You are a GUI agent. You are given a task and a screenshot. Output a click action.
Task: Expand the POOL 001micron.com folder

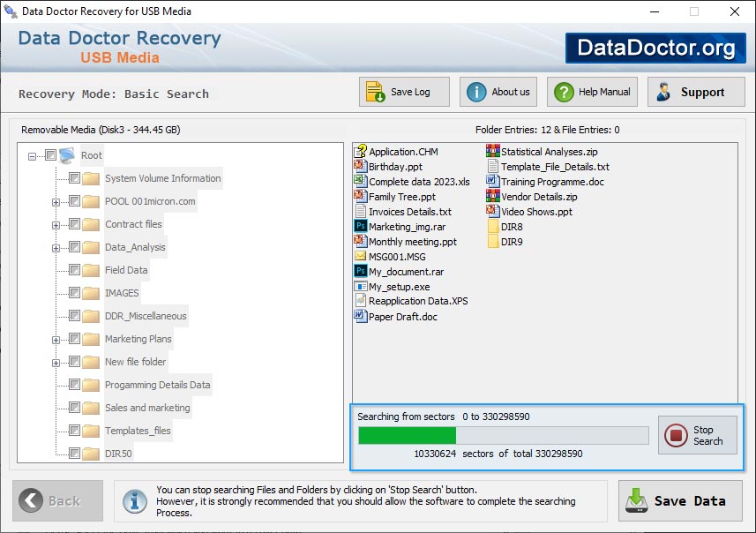point(56,203)
